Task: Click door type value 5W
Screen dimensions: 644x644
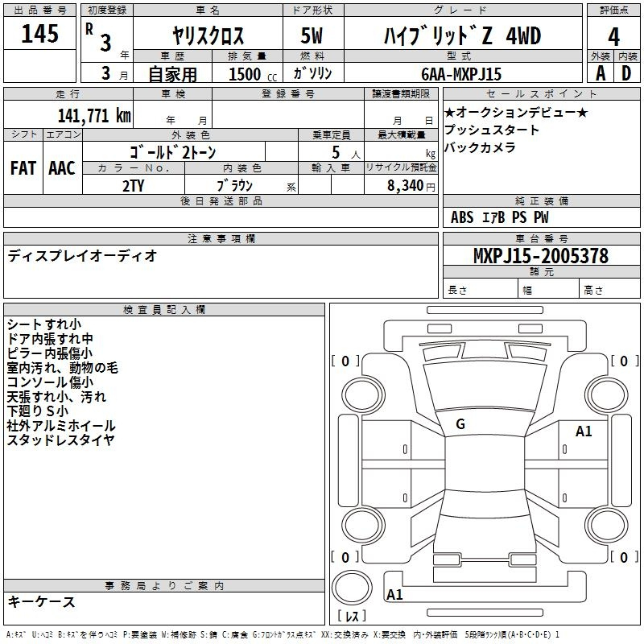Action: click(312, 35)
